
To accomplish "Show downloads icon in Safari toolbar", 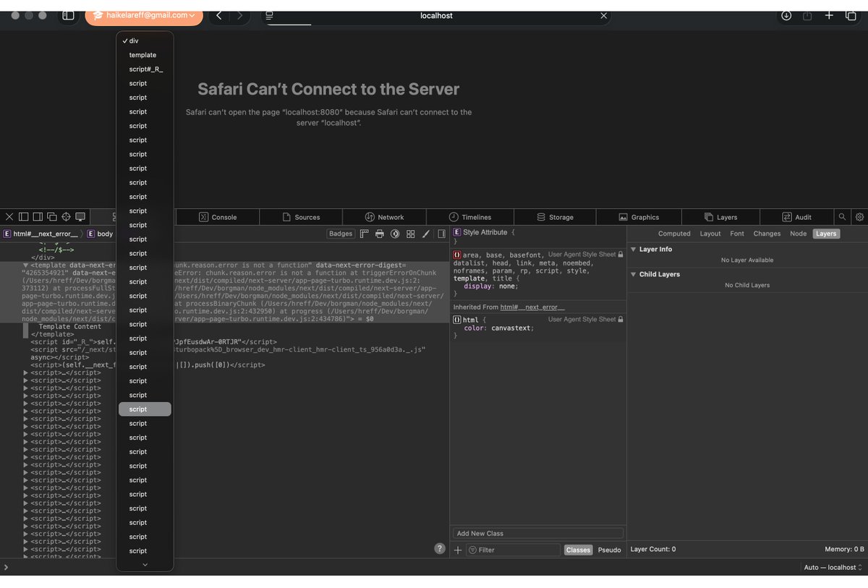I will pyautogui.click(x=786, y=15).
